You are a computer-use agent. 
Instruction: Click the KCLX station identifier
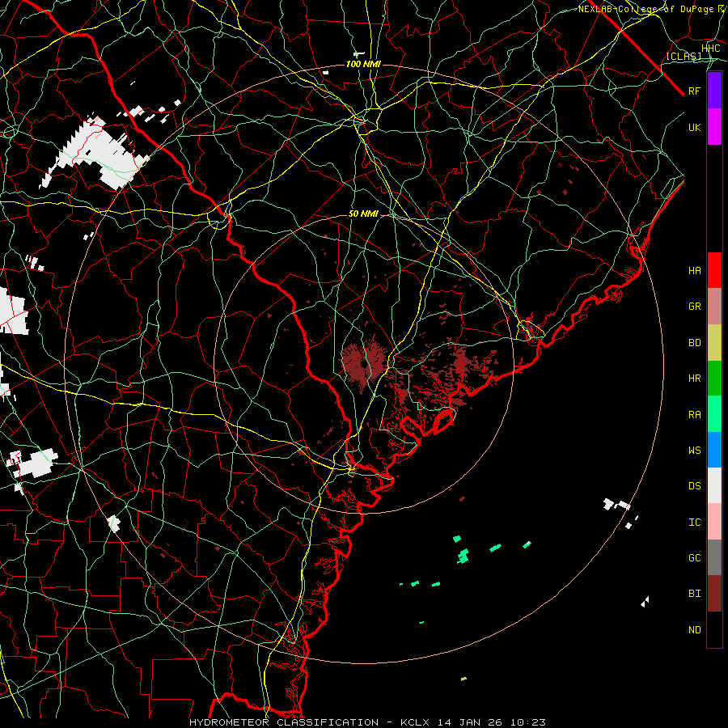coord(415,722)
